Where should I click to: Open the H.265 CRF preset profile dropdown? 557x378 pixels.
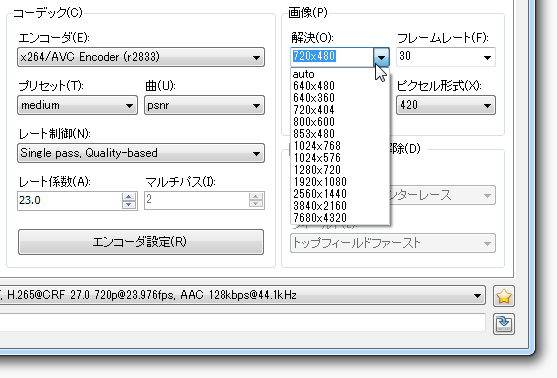pyautogui.click(x=243, y=295)
